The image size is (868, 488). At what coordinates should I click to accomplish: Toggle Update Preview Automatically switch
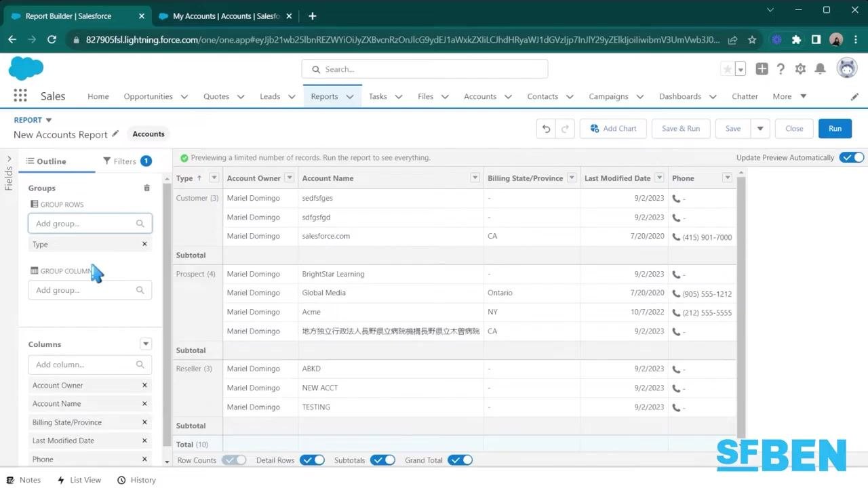point(852,157)
